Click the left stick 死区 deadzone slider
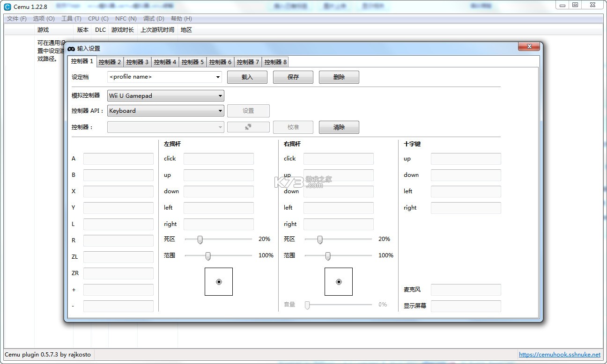Screen dimensions: 607x364 200,240
